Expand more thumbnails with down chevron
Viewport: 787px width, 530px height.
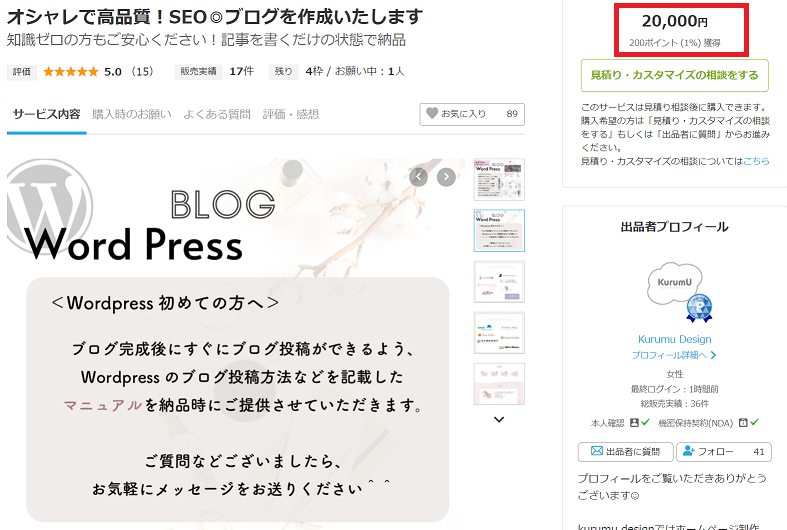click(x=499, y=419)
